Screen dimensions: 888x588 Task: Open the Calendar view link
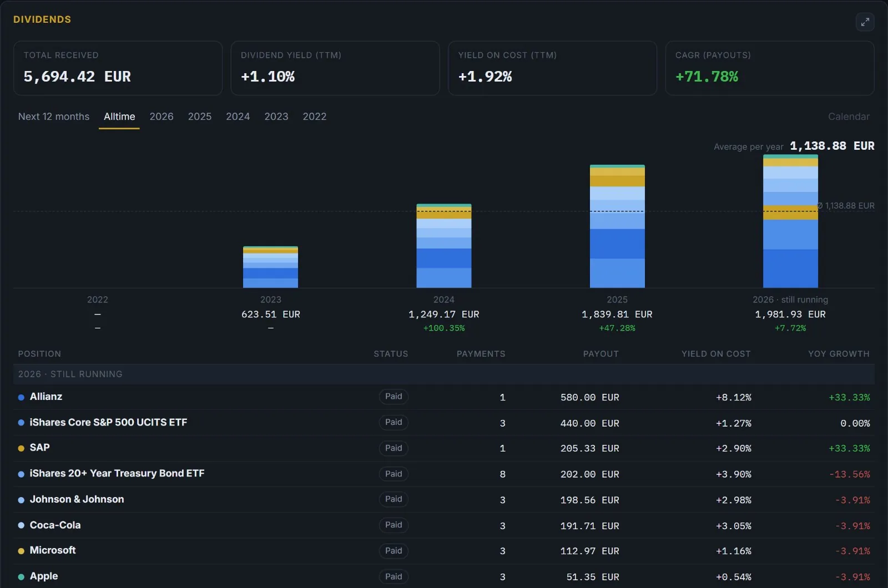coord(849,116)
